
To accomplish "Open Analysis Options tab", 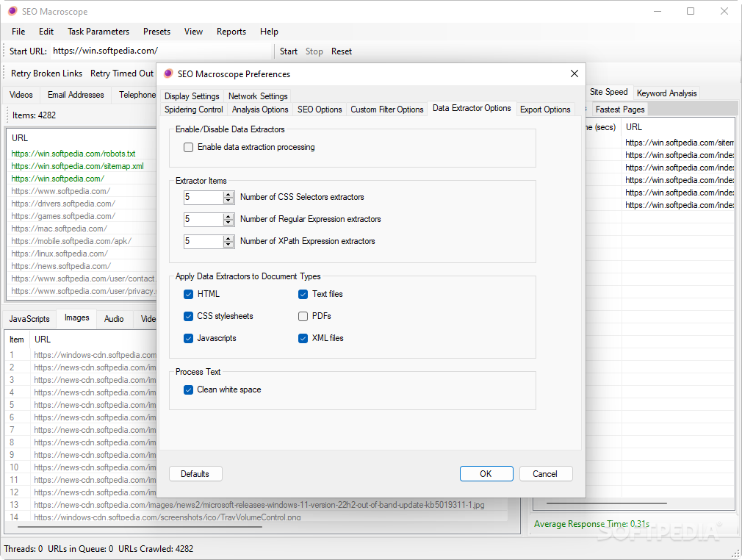I will (260, 110).
